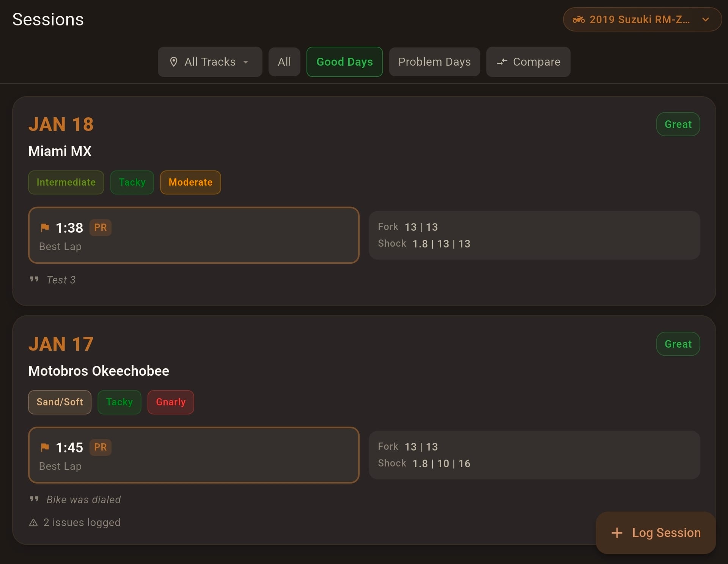Select the Gnarly tag on Jan 17
Screen dimensions: 728x564
[x=170, y=402]
